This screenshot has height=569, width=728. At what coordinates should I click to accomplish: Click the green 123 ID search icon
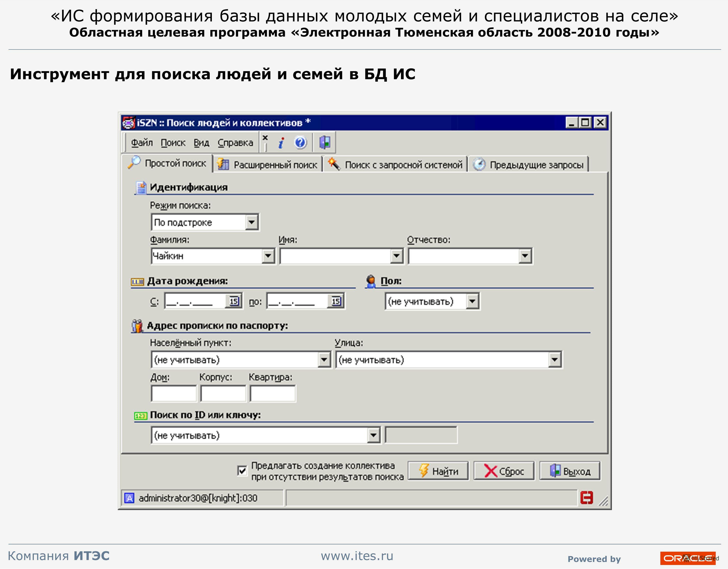[141, 416]
